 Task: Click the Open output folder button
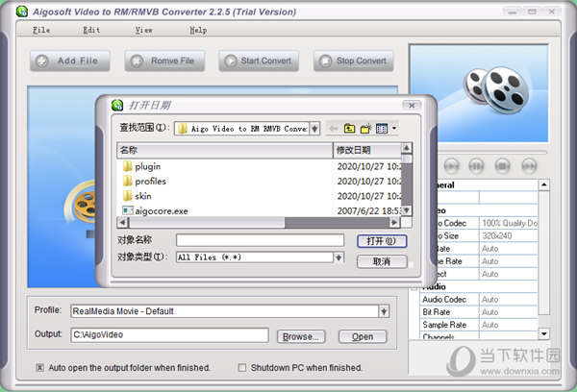coord(363,336)
